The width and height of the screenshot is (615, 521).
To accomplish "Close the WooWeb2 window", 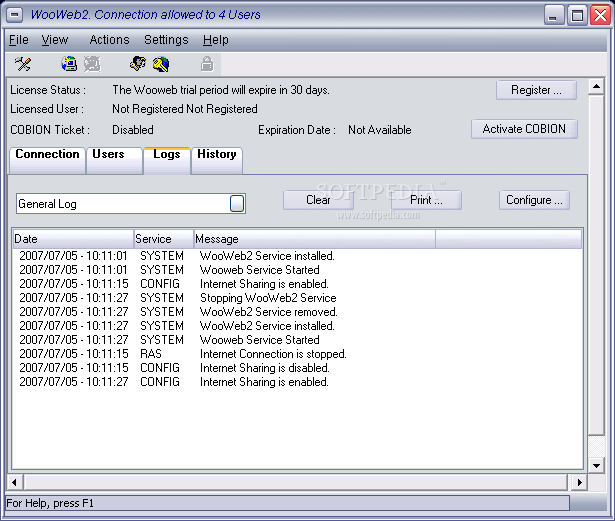I will coord(600,16).
